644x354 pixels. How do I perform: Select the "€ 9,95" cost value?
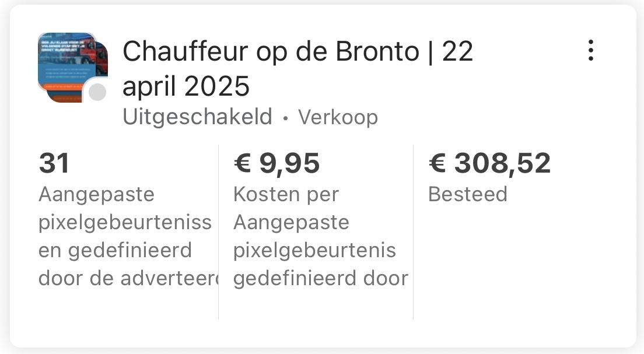[276, 164]
